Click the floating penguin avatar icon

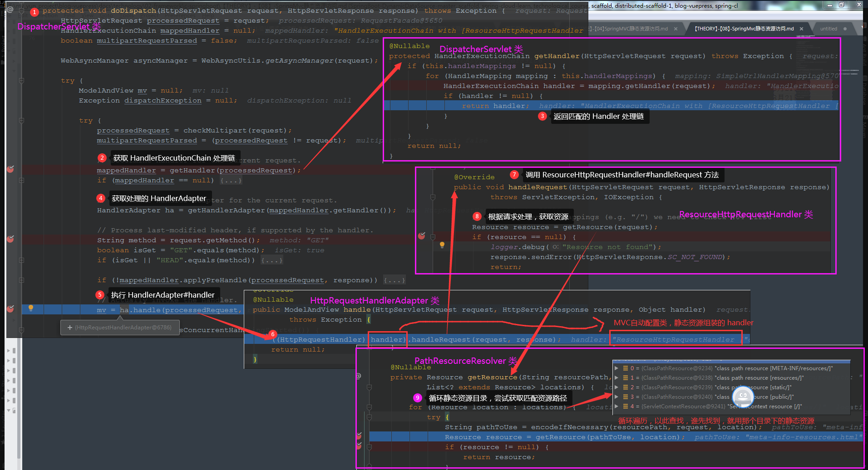[x=743, y=397]
